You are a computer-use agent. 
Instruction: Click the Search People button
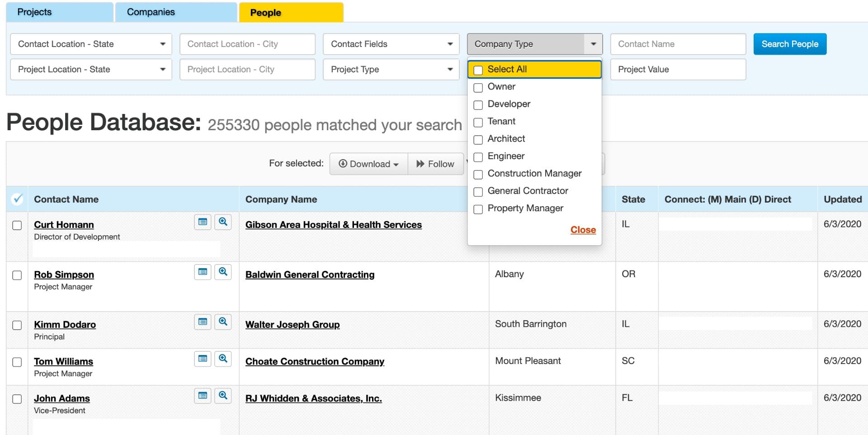[x=789, y=44]
